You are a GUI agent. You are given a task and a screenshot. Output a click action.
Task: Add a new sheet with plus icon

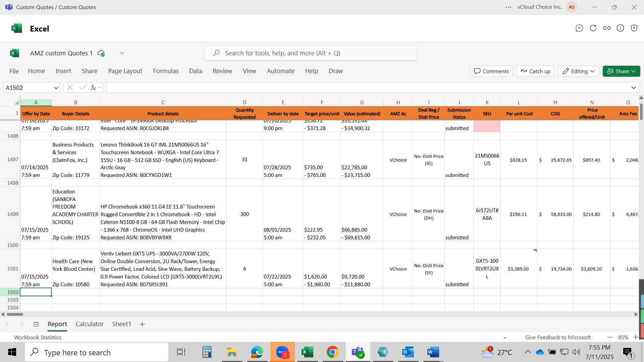142,324
